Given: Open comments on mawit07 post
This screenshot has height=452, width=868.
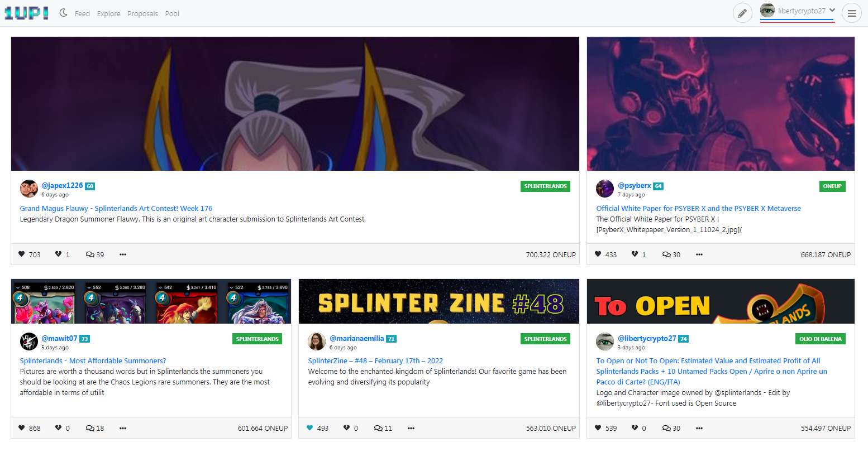Looking at the screenshot, I should [95, 428].
